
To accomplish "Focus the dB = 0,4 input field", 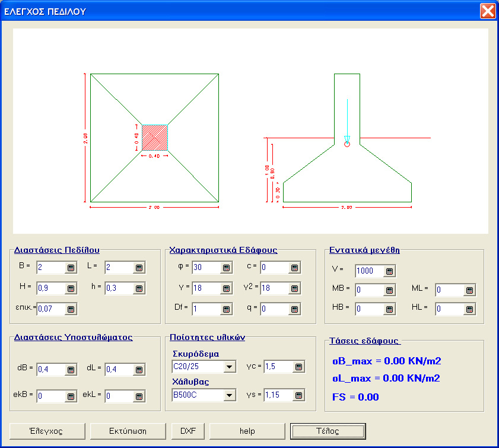I will tap(51, 370).
